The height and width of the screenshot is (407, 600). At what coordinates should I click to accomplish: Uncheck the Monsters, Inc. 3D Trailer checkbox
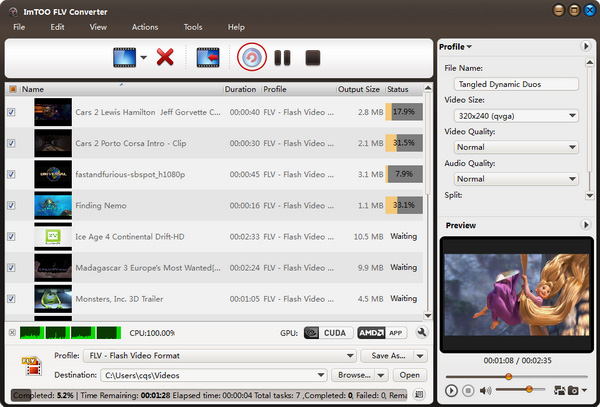coord(11,299)
